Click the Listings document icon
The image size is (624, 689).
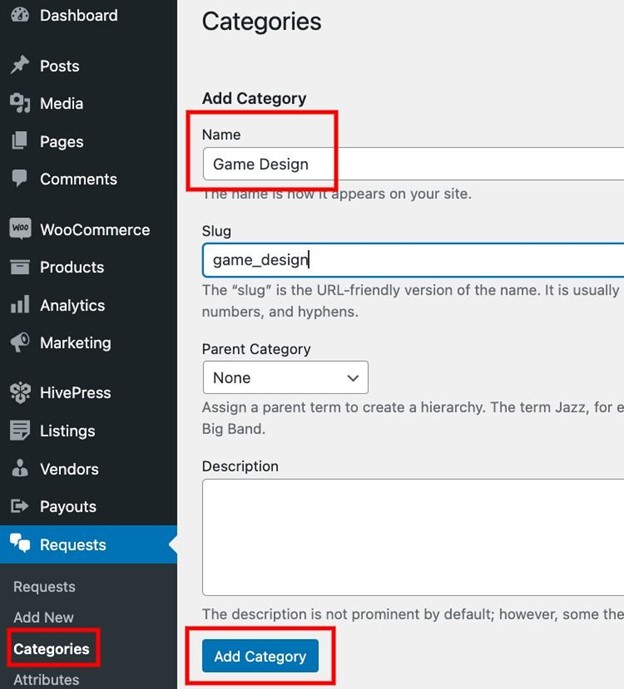20,430
